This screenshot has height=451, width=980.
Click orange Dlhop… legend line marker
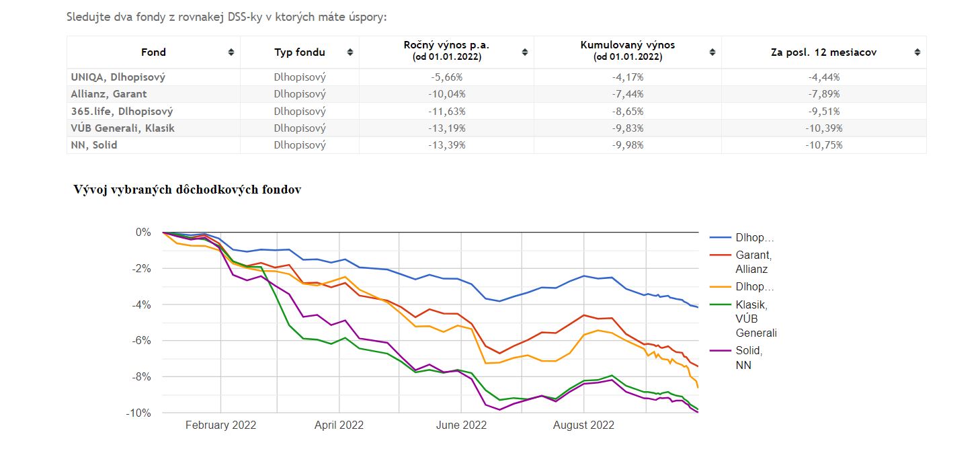pyautogui.click(x=720, y=287)
